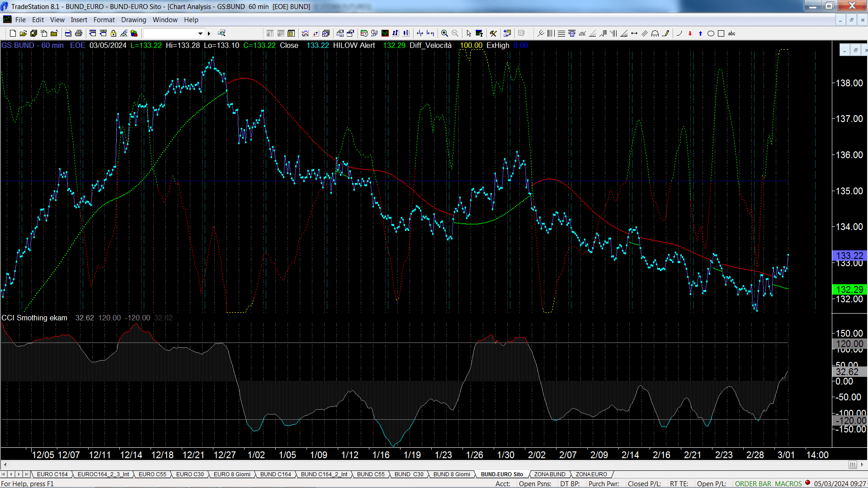Screen dimensions: 868x488
Task: Zoom in with the plus magnifier
Action: point(444,33)
